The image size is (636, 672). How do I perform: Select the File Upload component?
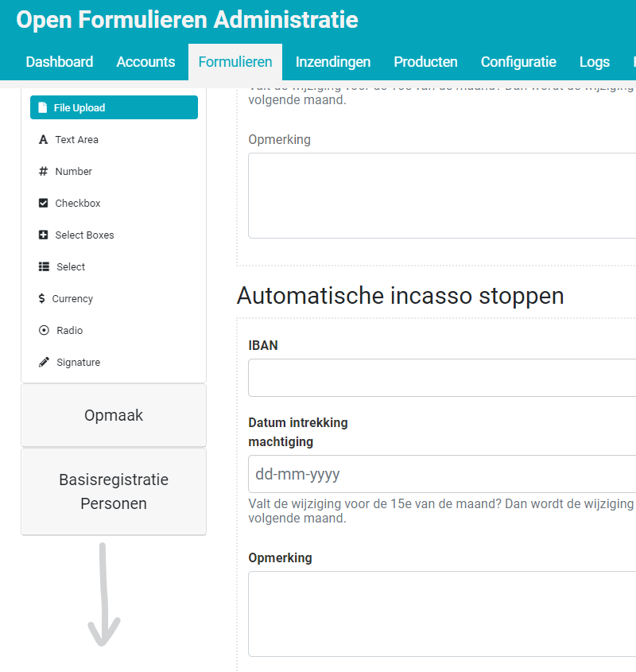pos(113,107)
